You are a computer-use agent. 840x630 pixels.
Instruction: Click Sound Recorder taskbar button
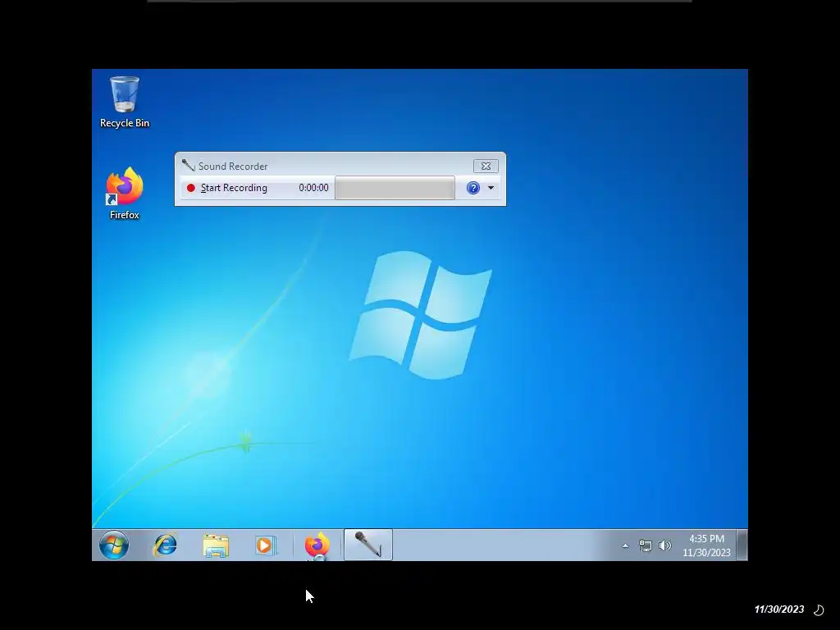click(x=368, y=545)
